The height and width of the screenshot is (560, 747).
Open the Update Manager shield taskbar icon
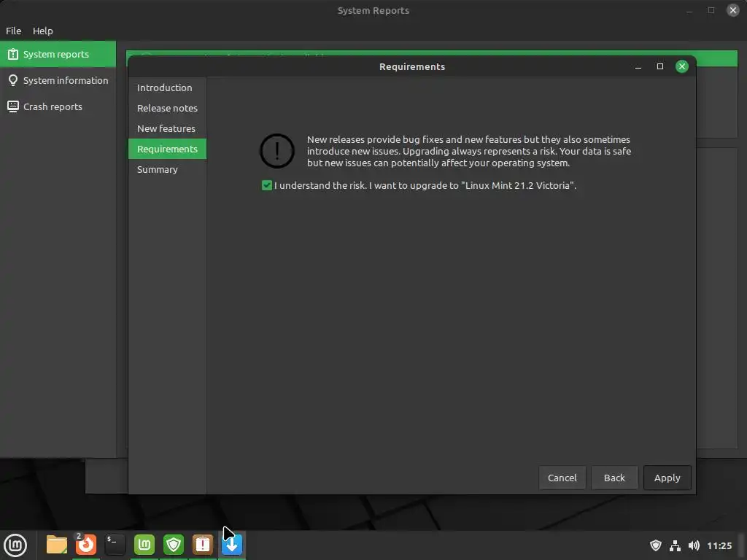174,545
